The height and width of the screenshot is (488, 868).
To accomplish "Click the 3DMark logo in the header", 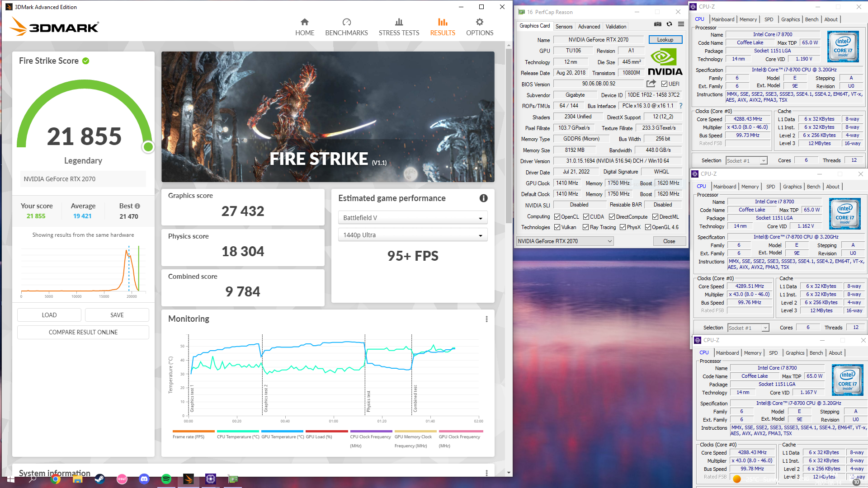I will tap(54, 26).
